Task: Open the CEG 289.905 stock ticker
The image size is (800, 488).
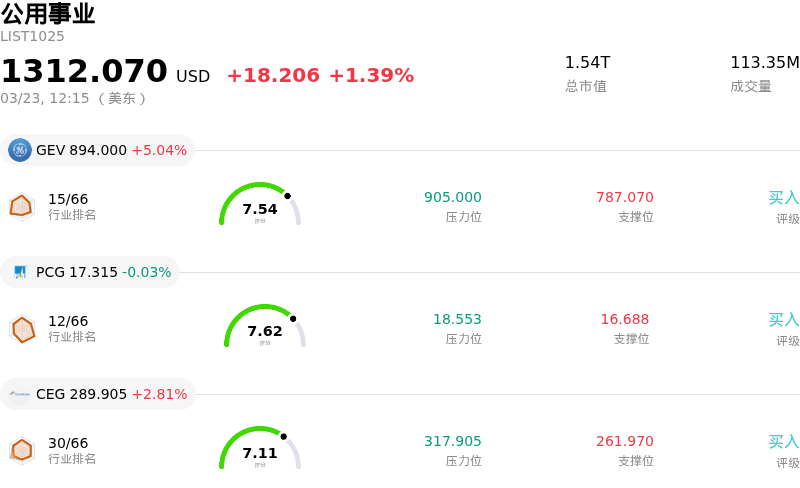Action: click(x=98, y=394)
